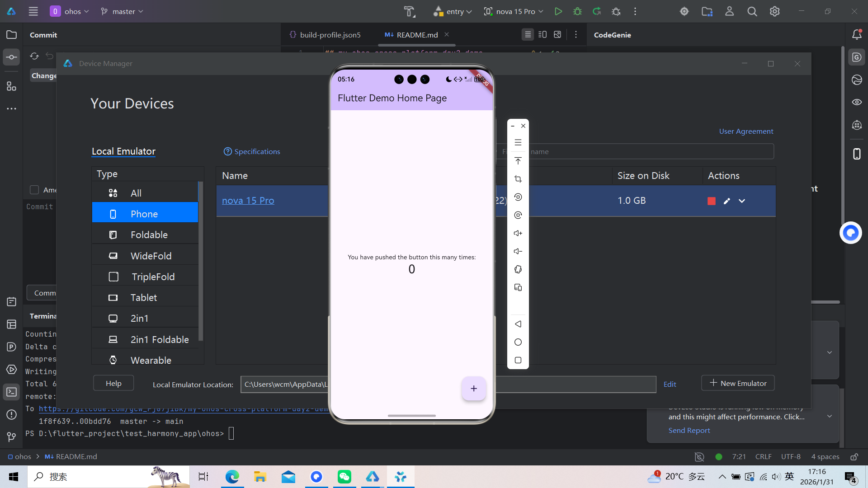Click the emulator screenshot crop icon
The height and width of the screenshot is (488, 868).
518,179
